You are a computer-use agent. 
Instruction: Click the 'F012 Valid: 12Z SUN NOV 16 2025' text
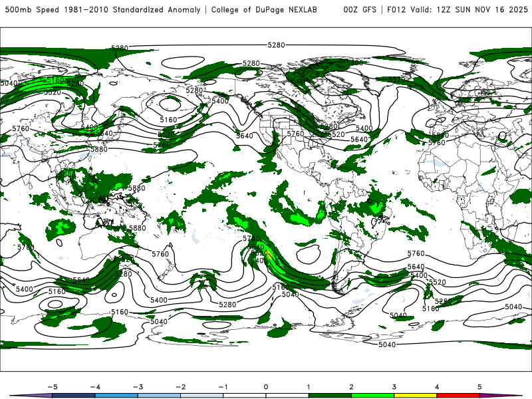point(457,9)
